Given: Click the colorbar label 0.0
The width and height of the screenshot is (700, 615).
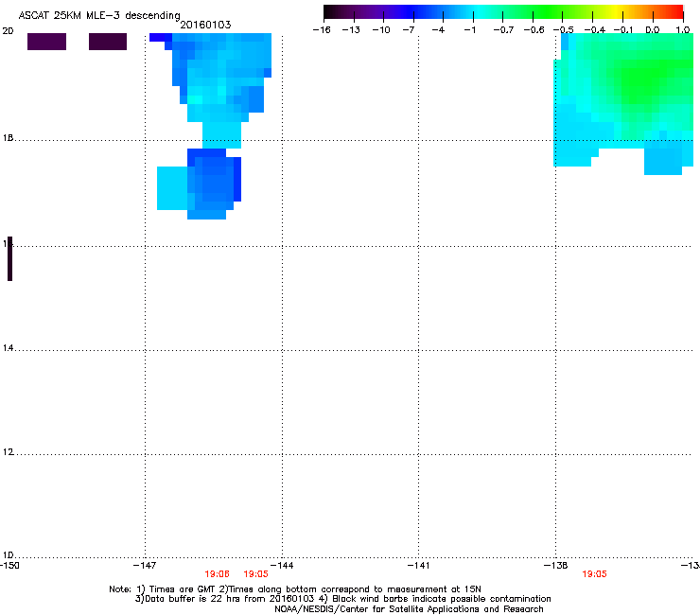Looking at the screenshot, I should 653,30.
